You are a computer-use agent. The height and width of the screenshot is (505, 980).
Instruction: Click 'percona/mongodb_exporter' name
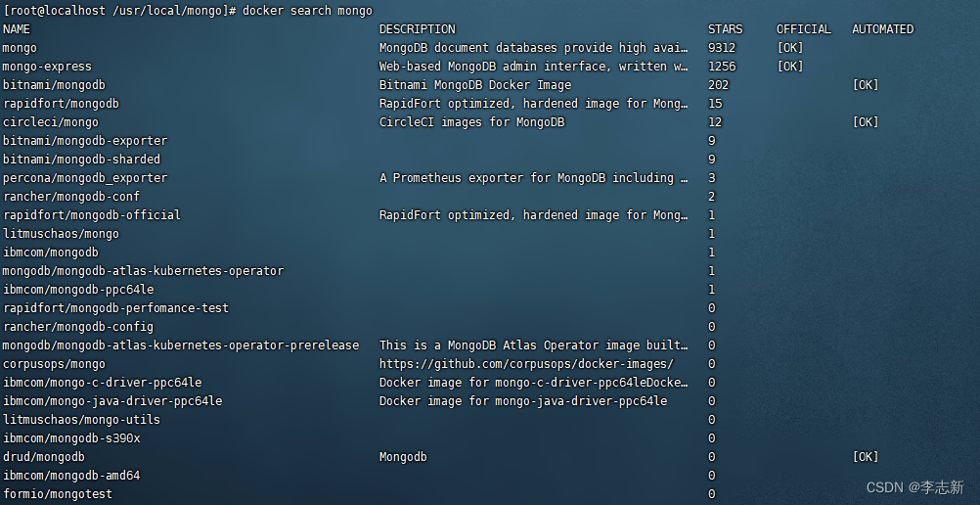(x=85, y=178)
